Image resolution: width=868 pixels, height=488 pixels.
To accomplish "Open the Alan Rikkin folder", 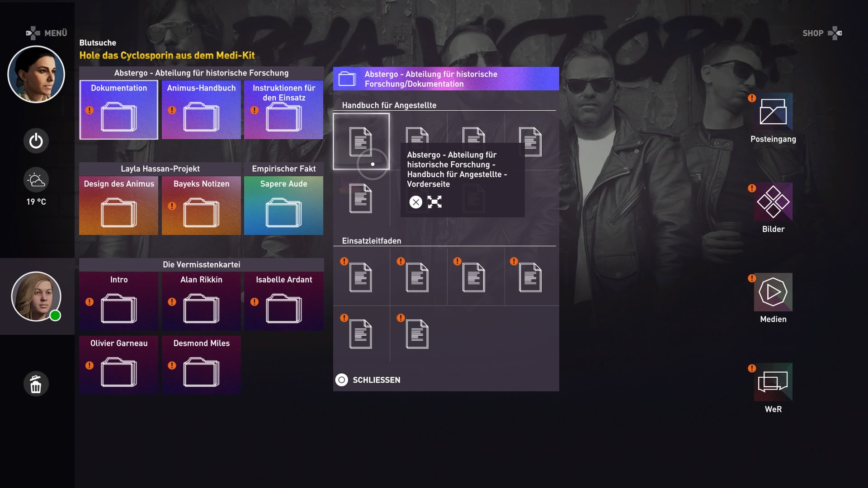I will click(201, 301).
